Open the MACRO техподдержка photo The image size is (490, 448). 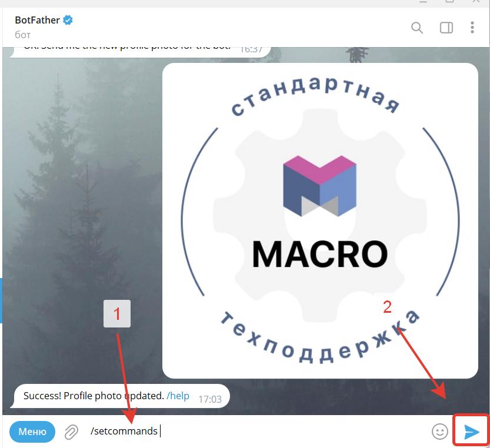click(320, 220)
